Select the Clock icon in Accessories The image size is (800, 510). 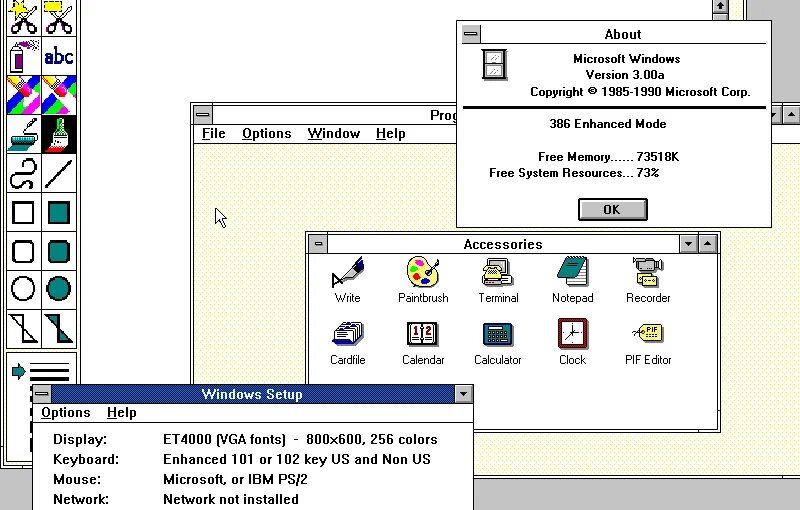pos(572,342)
